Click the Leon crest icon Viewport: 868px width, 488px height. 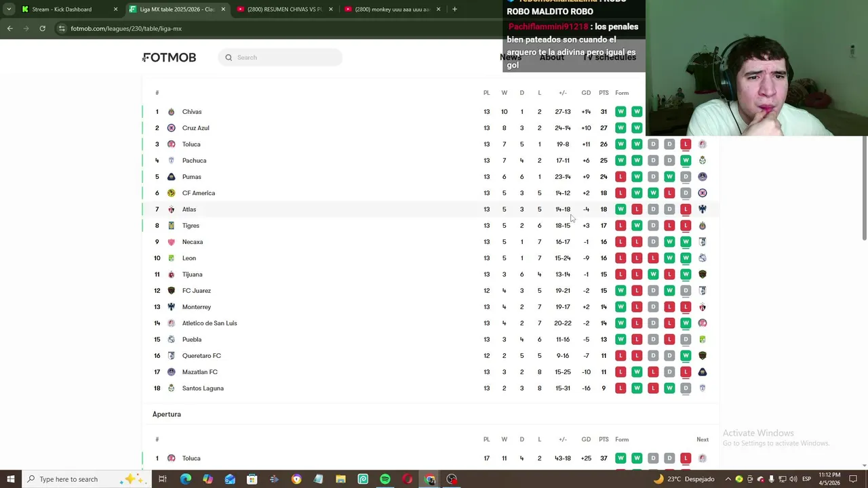coord(171,258)
